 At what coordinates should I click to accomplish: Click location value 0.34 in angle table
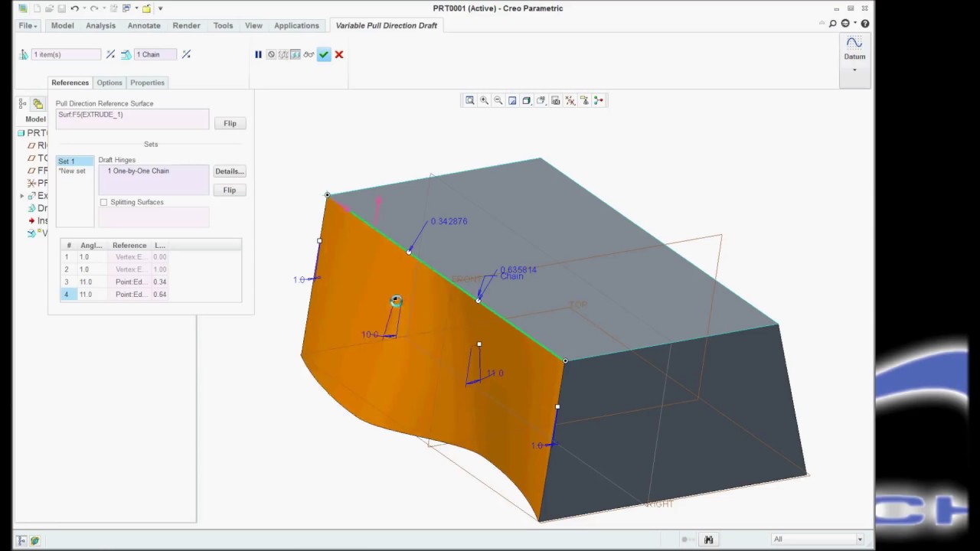click(160, 282)
